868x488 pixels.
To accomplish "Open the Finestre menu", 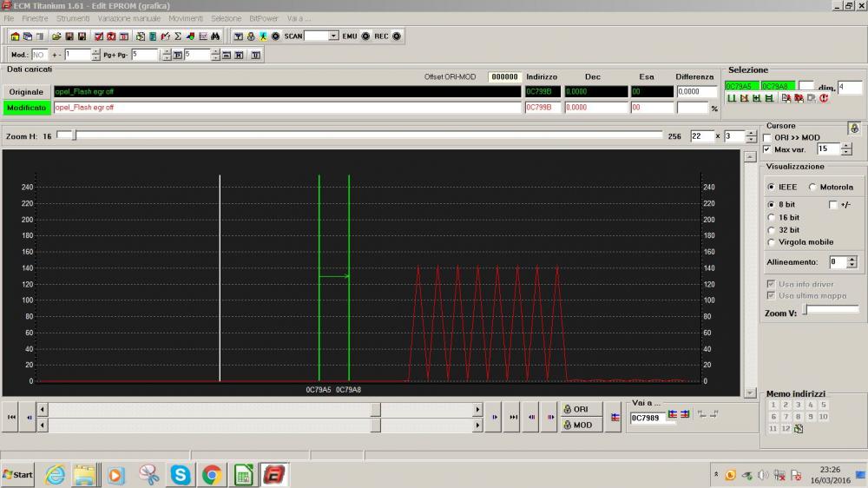I will click(35, 18).
